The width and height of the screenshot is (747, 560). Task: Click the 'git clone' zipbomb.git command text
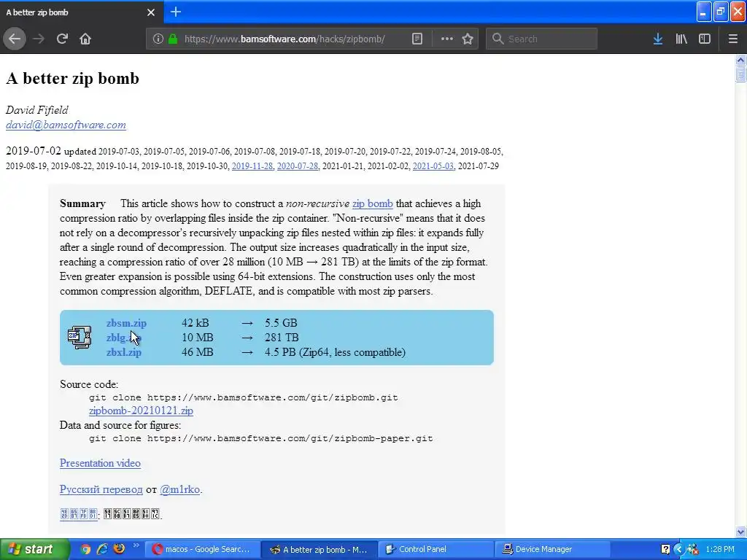244,397
